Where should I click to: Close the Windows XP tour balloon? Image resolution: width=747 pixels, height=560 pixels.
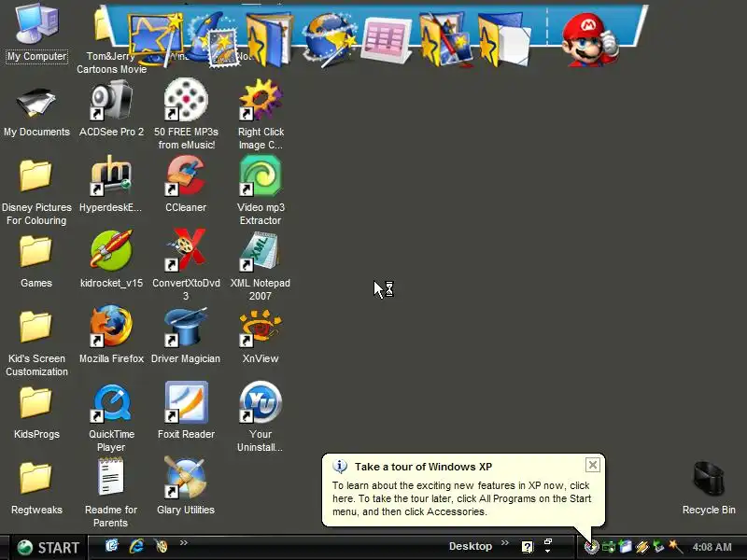593,465
